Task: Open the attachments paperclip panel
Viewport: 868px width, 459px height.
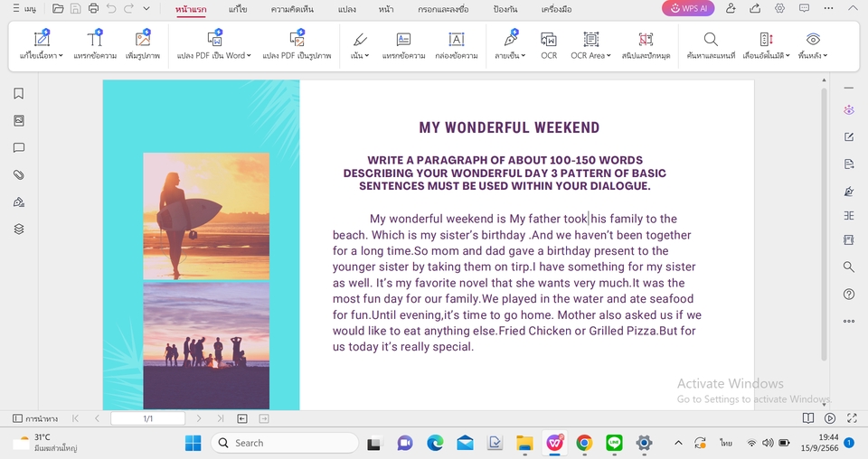Action: point(19,174)
